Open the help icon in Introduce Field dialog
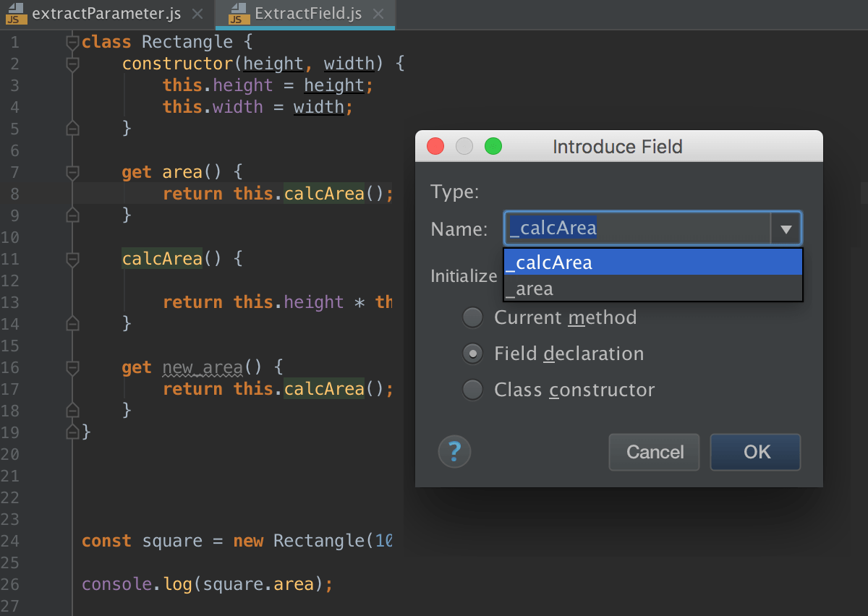 coord(454,451)
